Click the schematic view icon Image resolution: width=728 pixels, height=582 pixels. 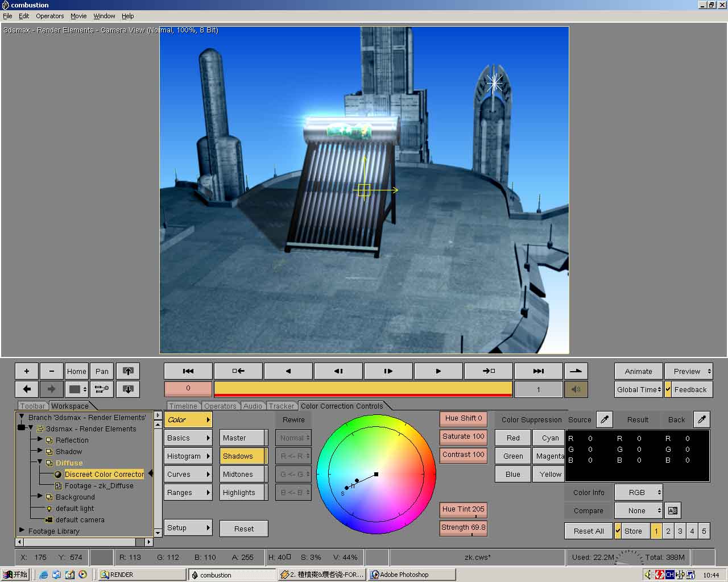pos(102,389)
